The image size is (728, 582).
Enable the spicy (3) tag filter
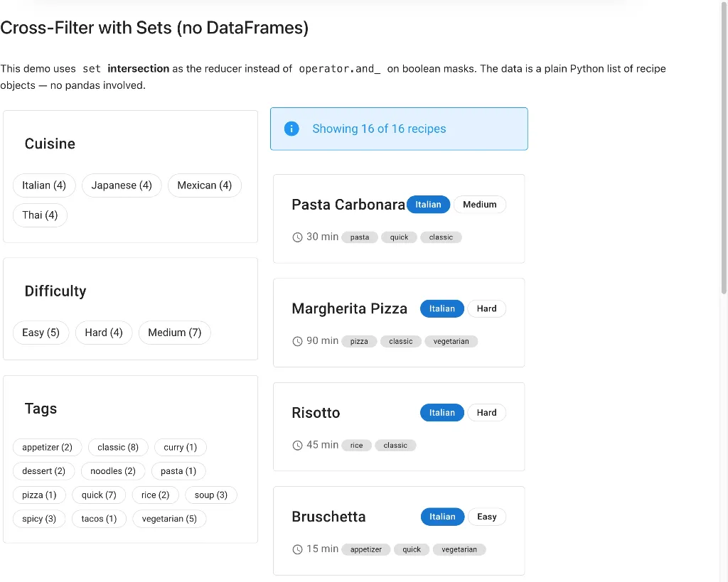click(39, 519)
